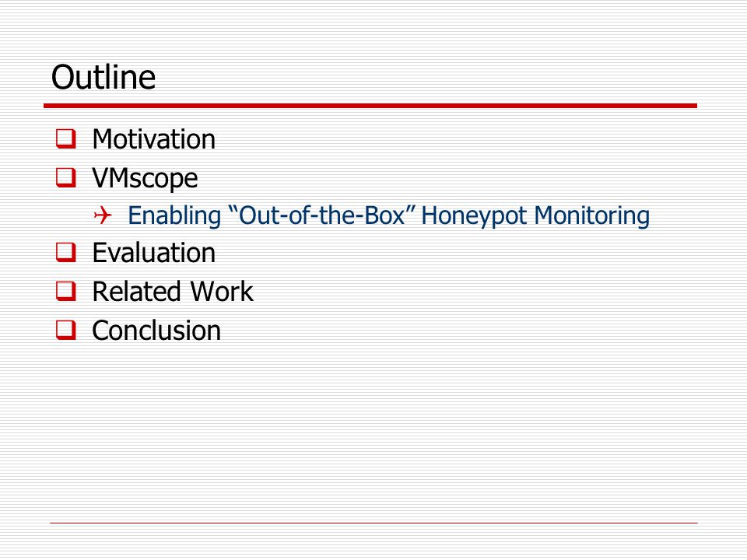Image resolution: width=747 pixels, height=560 pixels.
Task: Select the Outline slide title
Action: click(x=103, y=77)
